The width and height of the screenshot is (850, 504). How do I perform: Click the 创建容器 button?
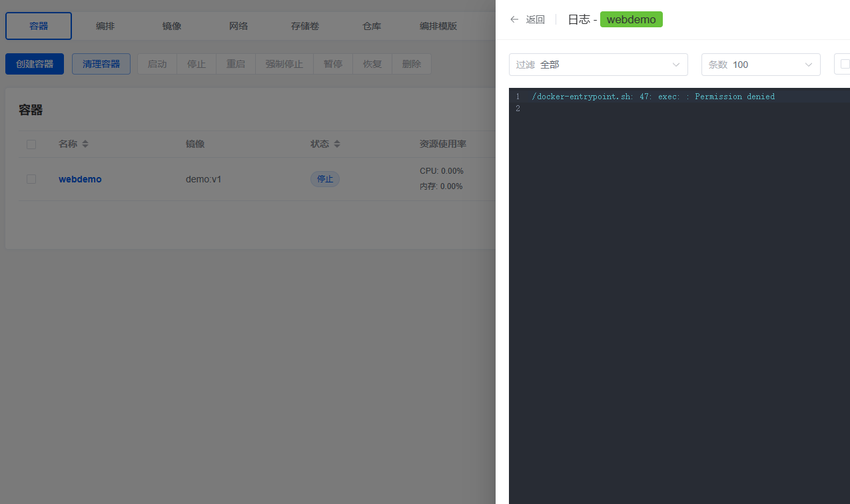tap(34, 63)
